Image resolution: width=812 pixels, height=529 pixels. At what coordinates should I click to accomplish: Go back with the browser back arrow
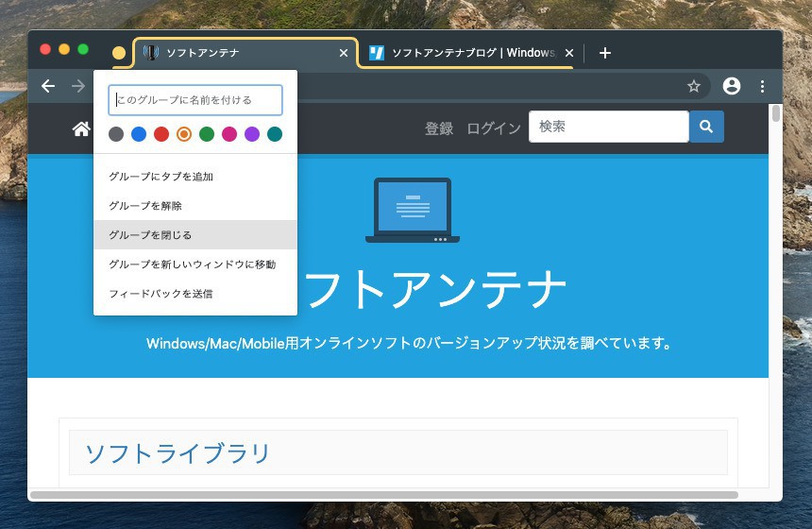(x=48, y=86)
